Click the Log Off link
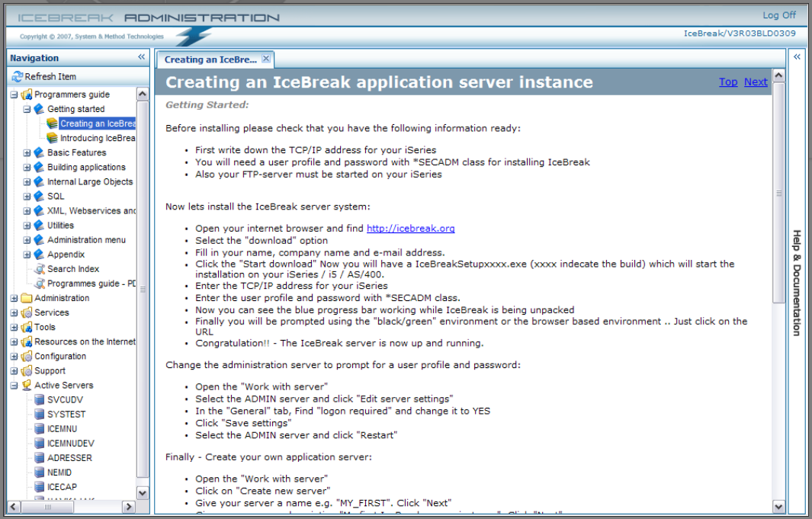812x519 pixels. tap(779, 15)
